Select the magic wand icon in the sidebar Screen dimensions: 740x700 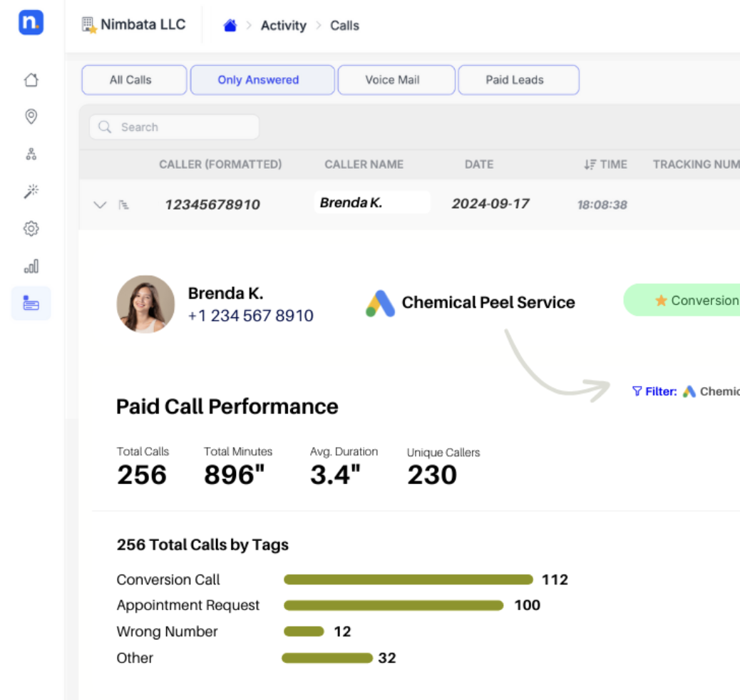coord(31,191)
